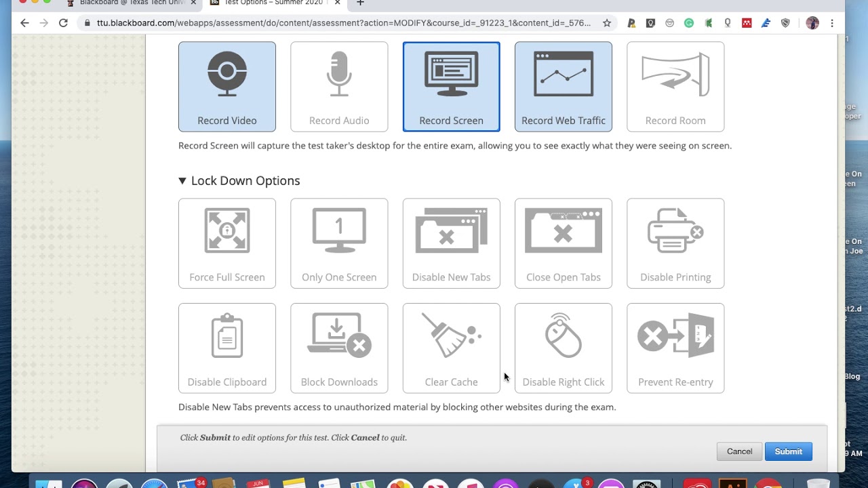Viewport: 868px width, 488px height.
Task: Open a new browser tab with plus
Action: click(x=360, y=3)
